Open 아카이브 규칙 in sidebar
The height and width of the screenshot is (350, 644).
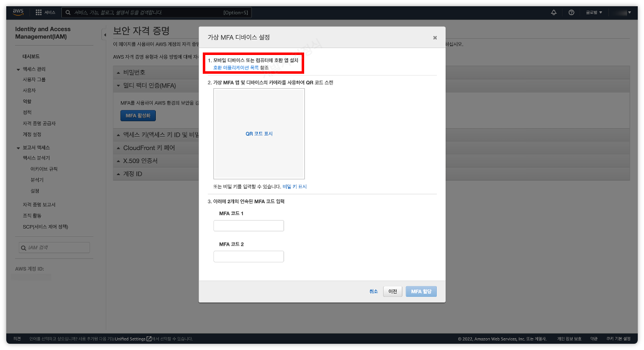point(44,169)
